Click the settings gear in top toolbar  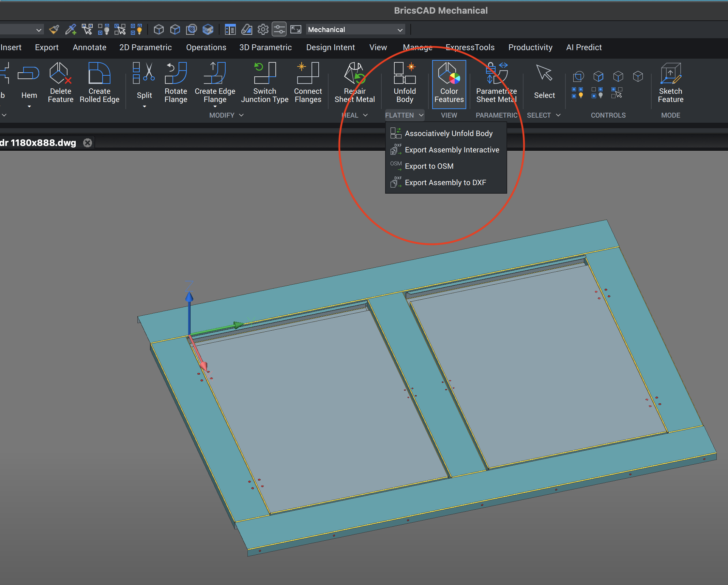(263, 30)
